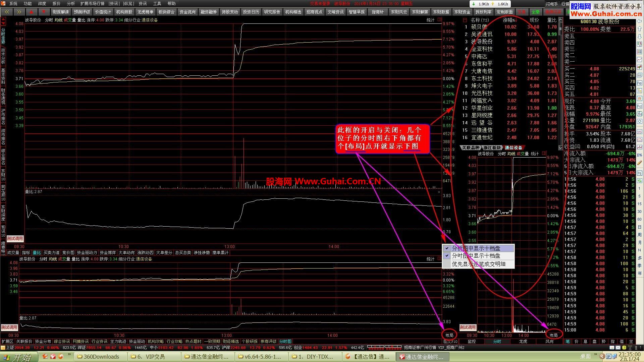Switch to the 关联品种 tab
Viewport: 644px width, 362px height.
click(471, 148)
